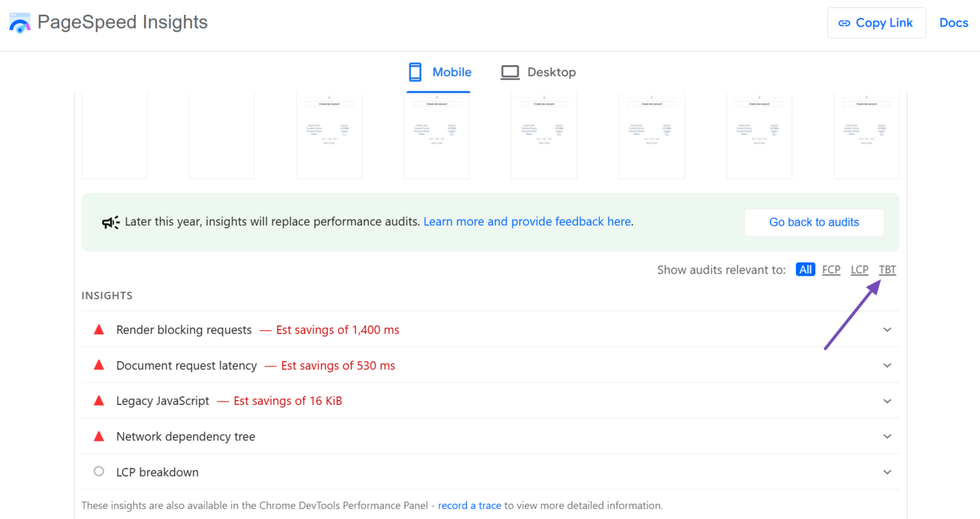
Task: Filter audits by LCP
Action: click(860, 270)
